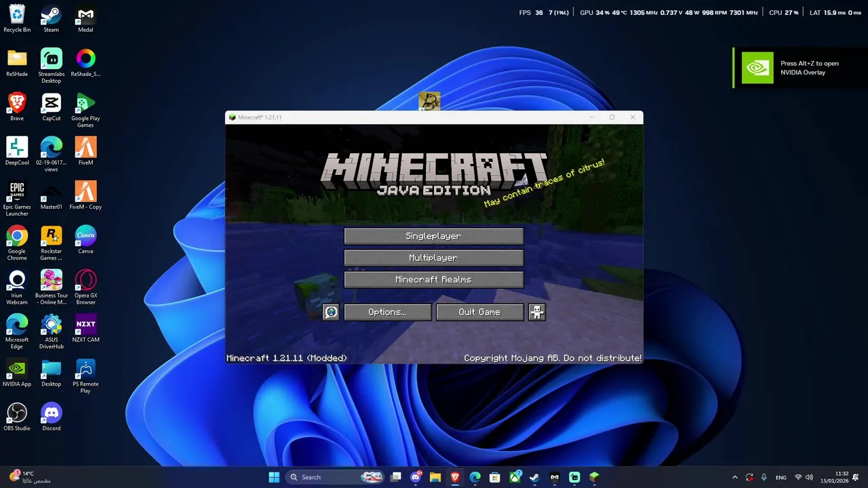Launch the FiveM desktop shortcut
This screenshot has height=488, width=868.
[85, 151]
